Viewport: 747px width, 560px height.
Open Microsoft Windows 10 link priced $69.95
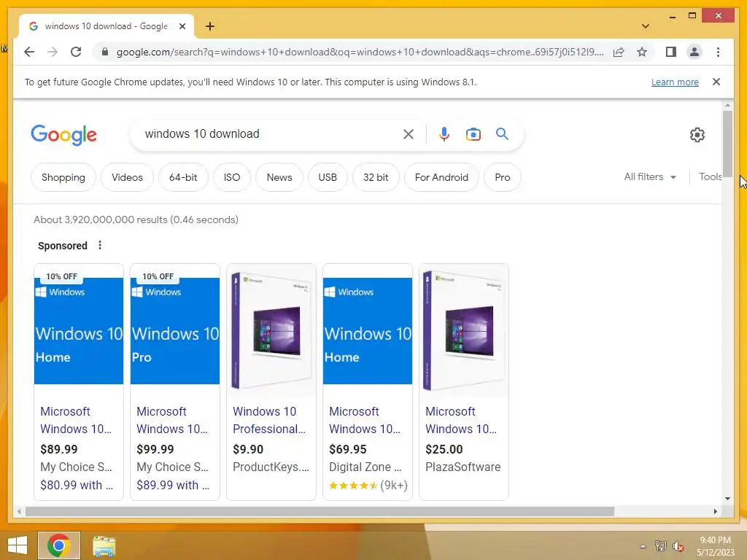(365, 420)
